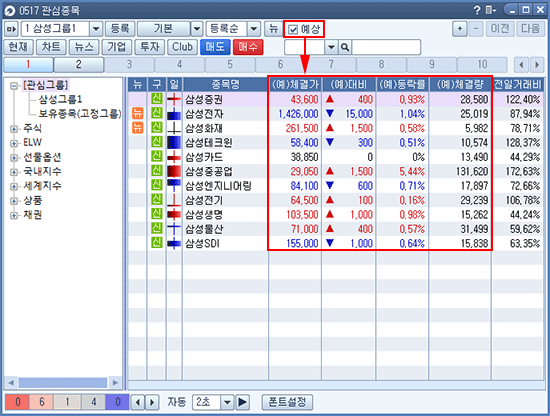550x416 pixels.
Task: Click the green 신 badge on 삼성증권 row
Action: click(156, 99)
